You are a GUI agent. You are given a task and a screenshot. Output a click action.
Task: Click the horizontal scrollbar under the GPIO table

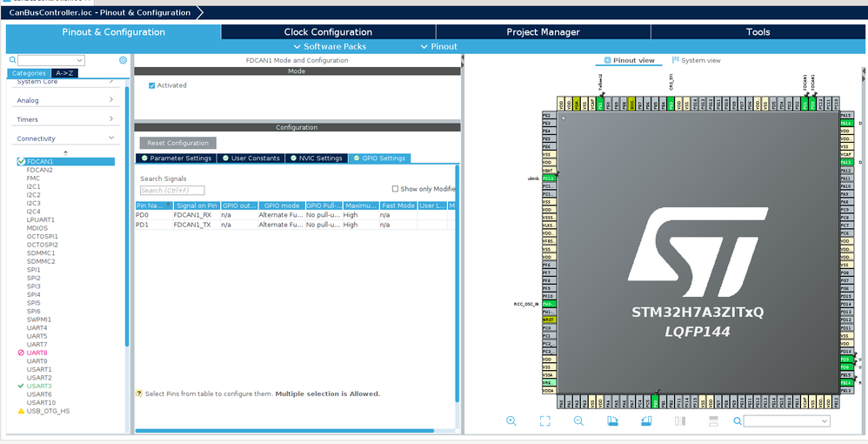[x=284, y=431]
